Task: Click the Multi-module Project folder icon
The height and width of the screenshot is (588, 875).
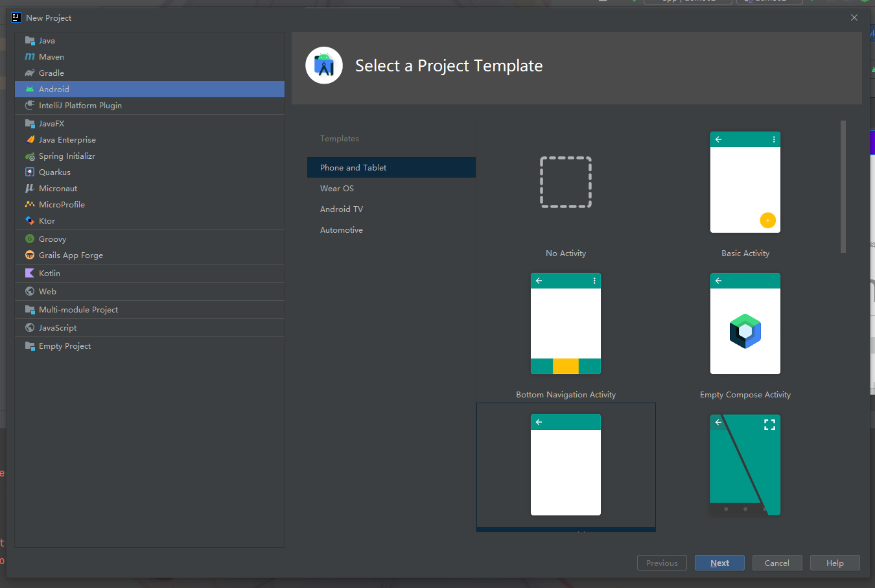Action: [30, 310]
